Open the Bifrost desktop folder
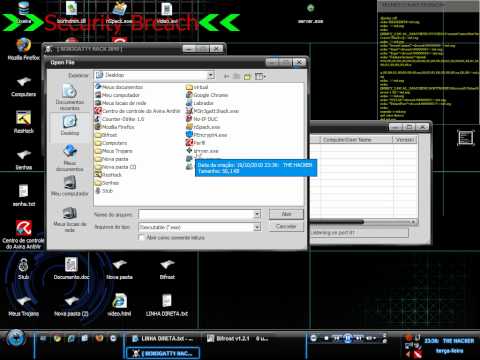480x360 pixels. click(x=167, y=269)
